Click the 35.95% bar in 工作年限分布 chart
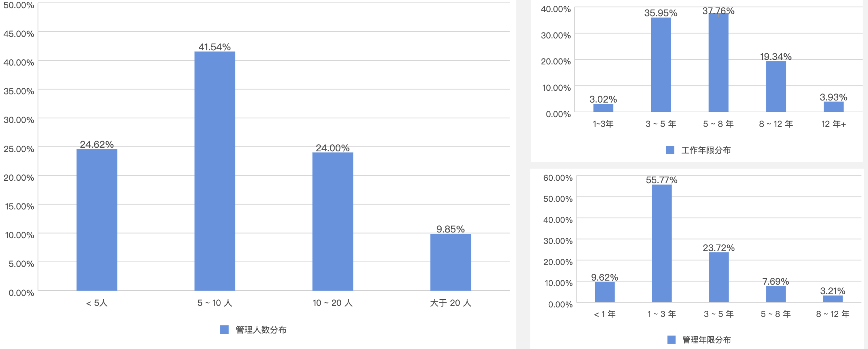Viewport: 868px width, 349px height. pyautogui.click(x=661, y=65)
